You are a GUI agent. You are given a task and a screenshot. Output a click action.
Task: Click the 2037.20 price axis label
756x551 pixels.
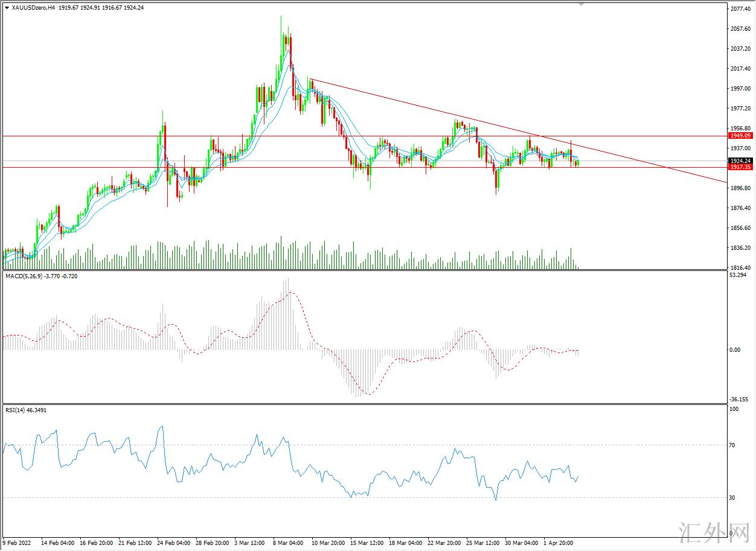pos(740,49)
